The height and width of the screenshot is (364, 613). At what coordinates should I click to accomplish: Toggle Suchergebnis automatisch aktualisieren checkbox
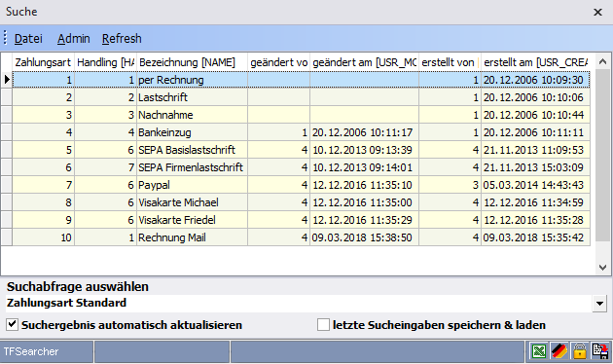point(12,324)
